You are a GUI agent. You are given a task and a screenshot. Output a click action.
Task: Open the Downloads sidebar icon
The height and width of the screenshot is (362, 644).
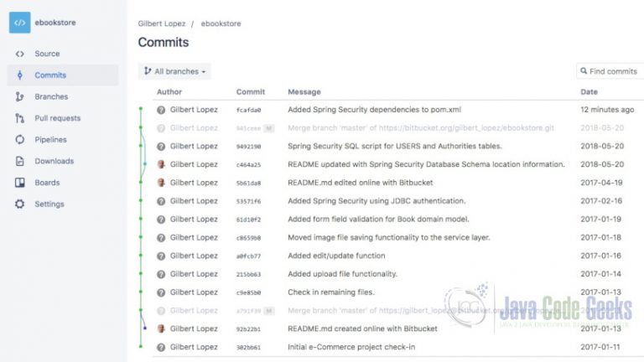click(x=20, y=161)
